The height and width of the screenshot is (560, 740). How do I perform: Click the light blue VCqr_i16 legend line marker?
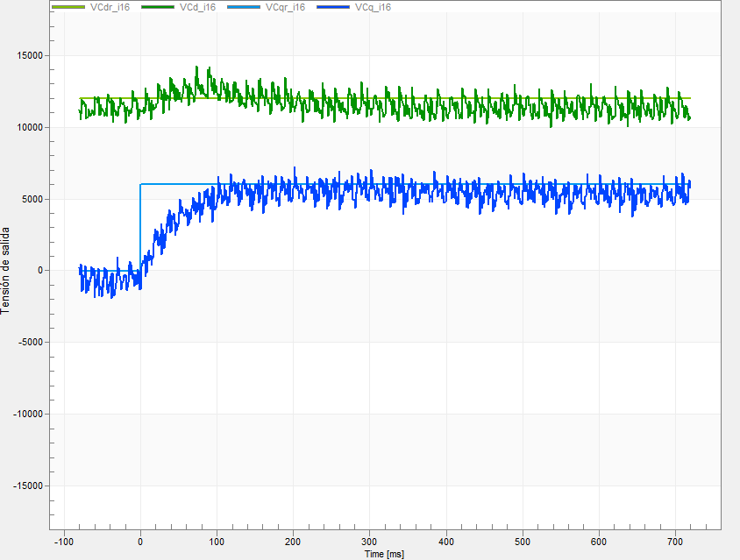tap(243, 7)
